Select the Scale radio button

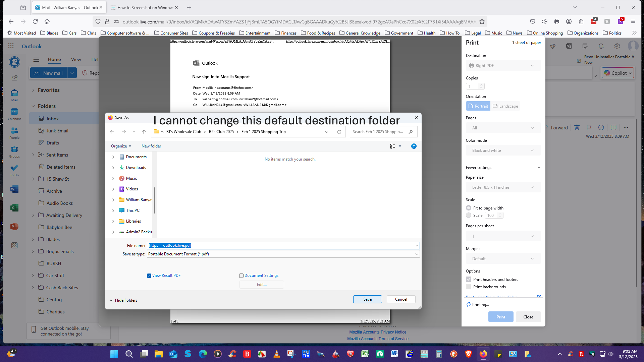point(469,216)
